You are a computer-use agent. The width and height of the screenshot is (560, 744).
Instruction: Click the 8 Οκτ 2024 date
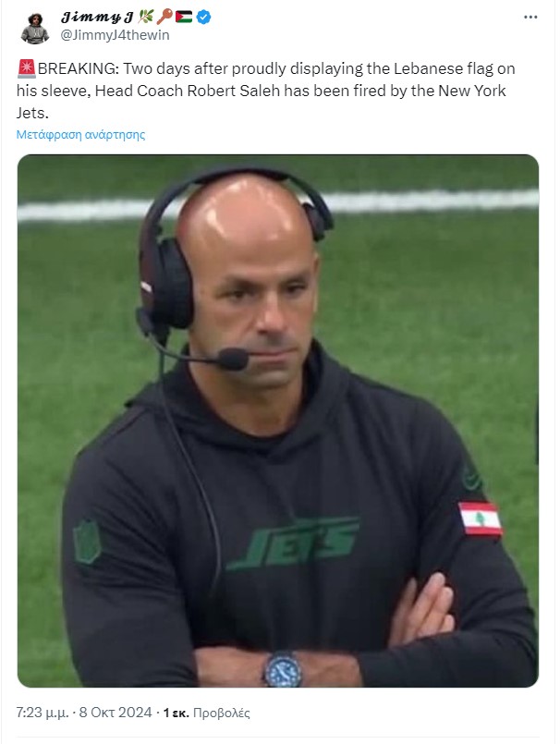[x=116, y=713]
